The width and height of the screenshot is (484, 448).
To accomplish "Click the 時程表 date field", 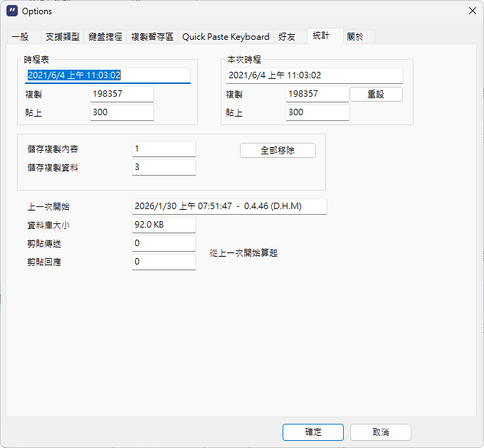I will coord(108,75).
